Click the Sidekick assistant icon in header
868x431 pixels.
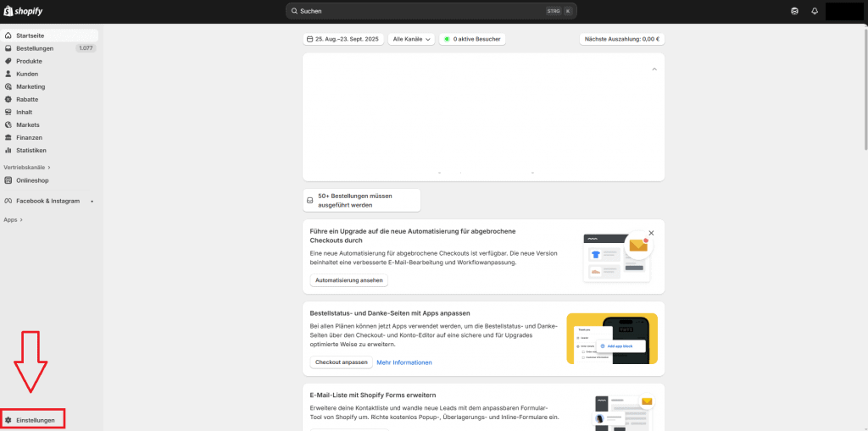[x=794, y=11]
